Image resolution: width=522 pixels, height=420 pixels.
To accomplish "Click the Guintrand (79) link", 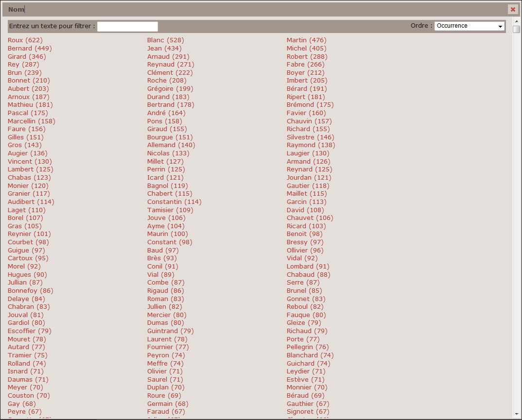I will coord(170,331).
